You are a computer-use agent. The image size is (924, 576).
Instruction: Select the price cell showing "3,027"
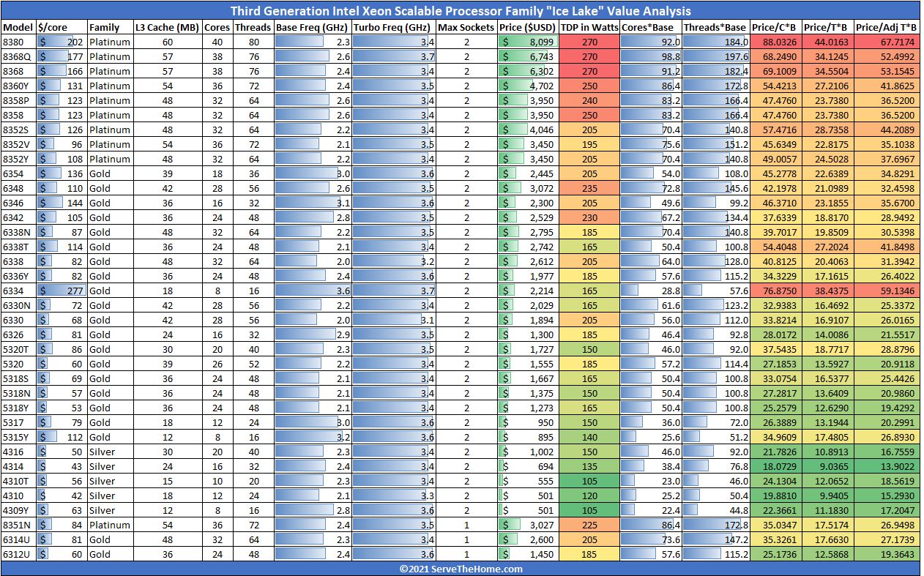528,525
